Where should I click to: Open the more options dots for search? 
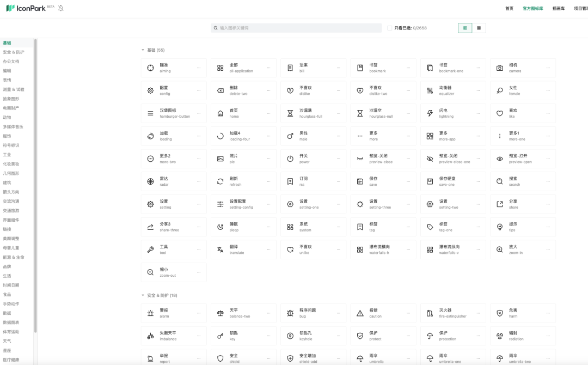point(548,181)
